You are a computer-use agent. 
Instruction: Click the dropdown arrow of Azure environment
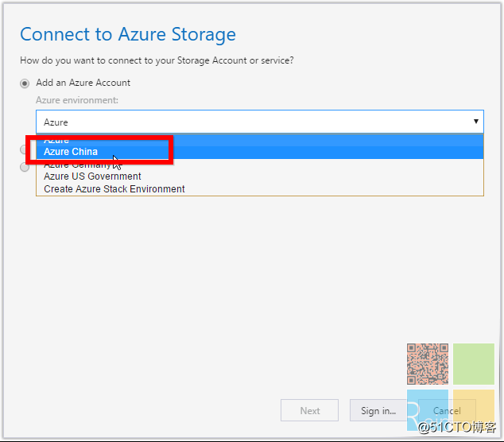click(x=476, y=122)
